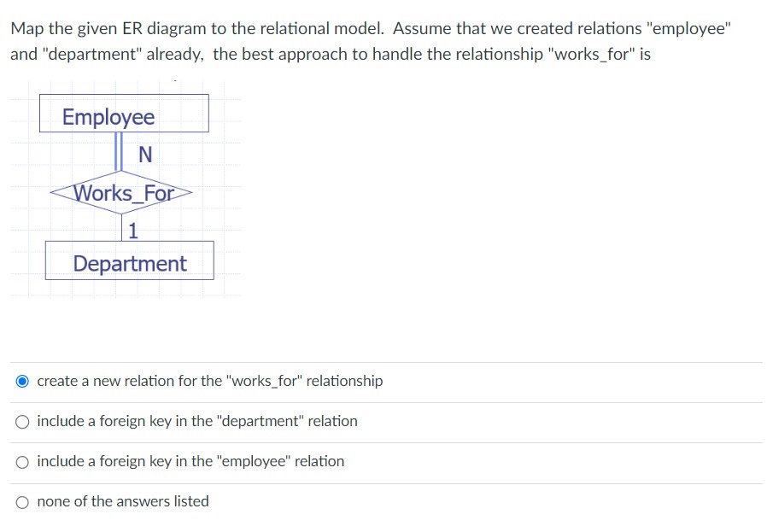
Task: Click the cardinality label N
Action: click(x=144, y=155)
